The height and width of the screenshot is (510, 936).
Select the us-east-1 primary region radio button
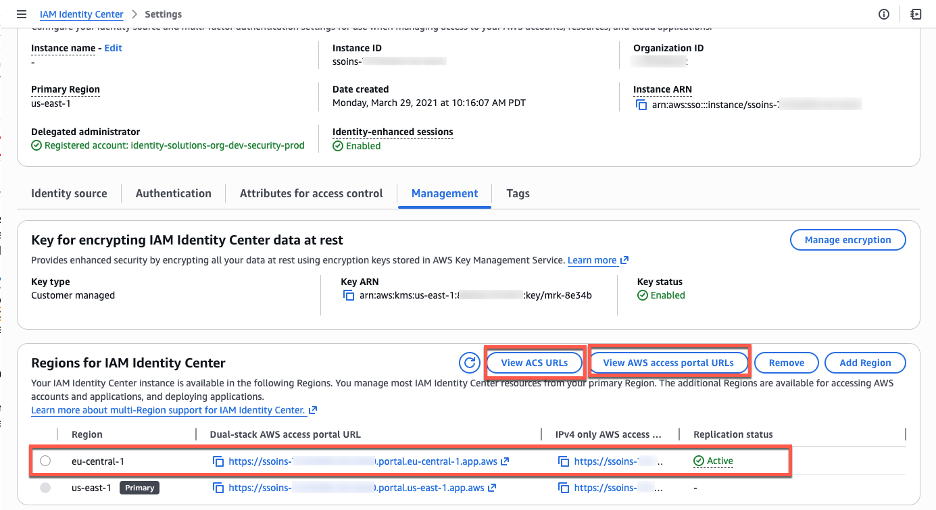(x=45, y=488)
